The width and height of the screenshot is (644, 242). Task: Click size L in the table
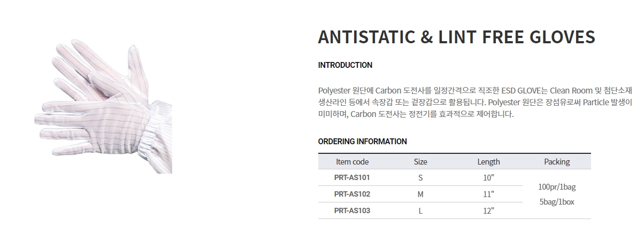(x=420, y=211)
